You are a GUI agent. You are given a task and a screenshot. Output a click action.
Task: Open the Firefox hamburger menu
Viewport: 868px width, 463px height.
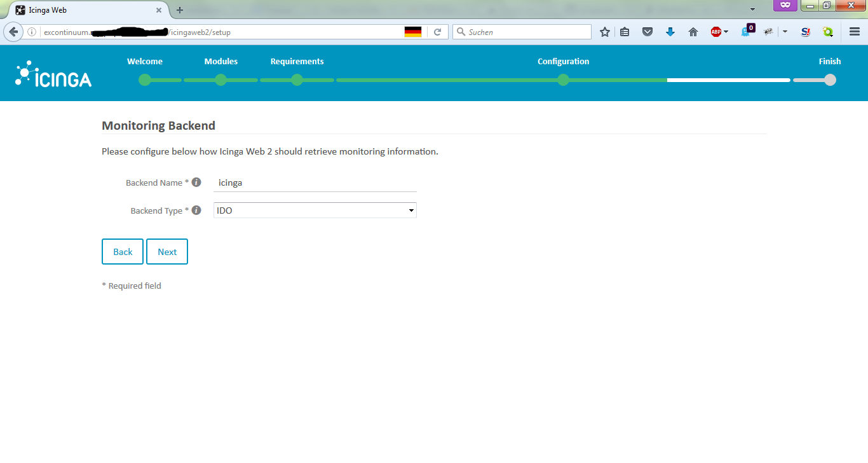tap(855, 32)
